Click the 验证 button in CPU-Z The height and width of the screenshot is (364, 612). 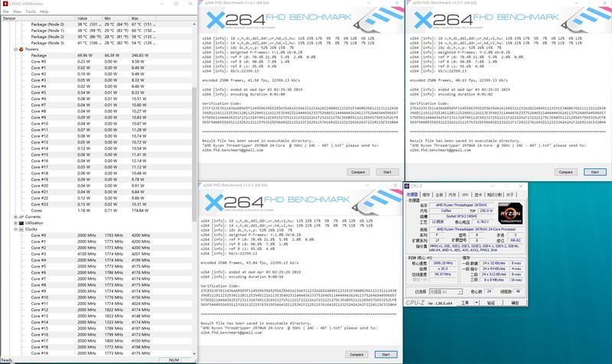click(490, 302)
